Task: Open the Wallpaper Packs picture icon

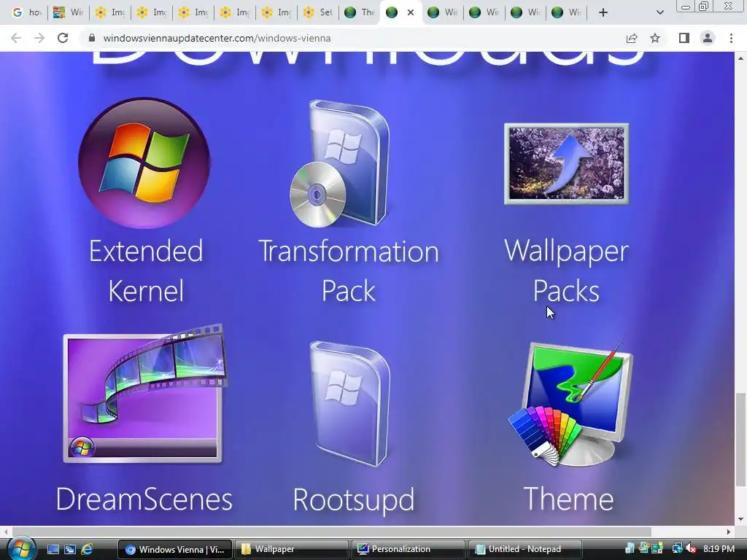Action: pos(566,164)
